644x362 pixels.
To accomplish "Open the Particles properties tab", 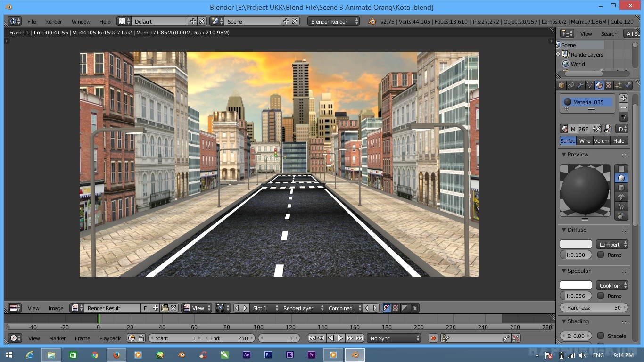I will coord(618,85).
